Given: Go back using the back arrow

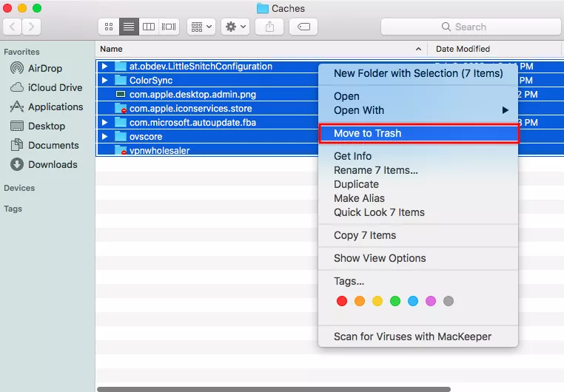Looking at the screenshot, I should pyautogui.click(x=13, y=27).
